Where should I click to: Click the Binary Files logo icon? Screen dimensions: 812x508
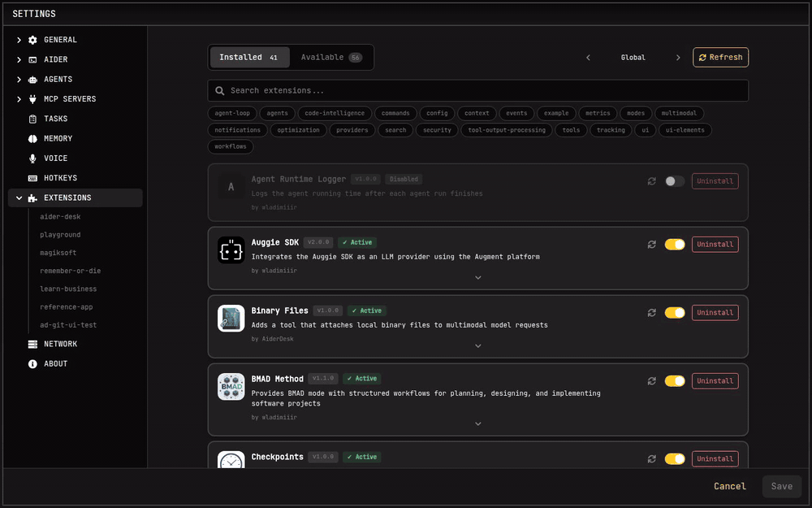click(x=231, y=319)
